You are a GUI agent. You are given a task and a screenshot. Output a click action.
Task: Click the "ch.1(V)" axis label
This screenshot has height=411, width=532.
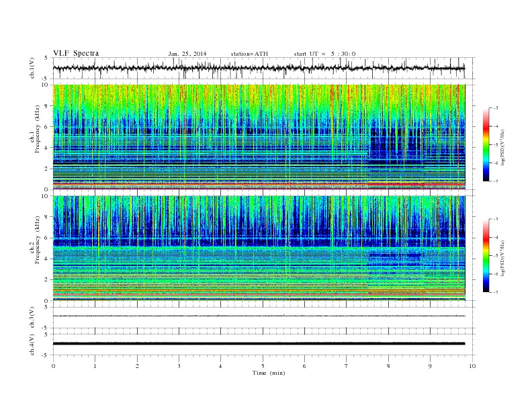[32, 68]
